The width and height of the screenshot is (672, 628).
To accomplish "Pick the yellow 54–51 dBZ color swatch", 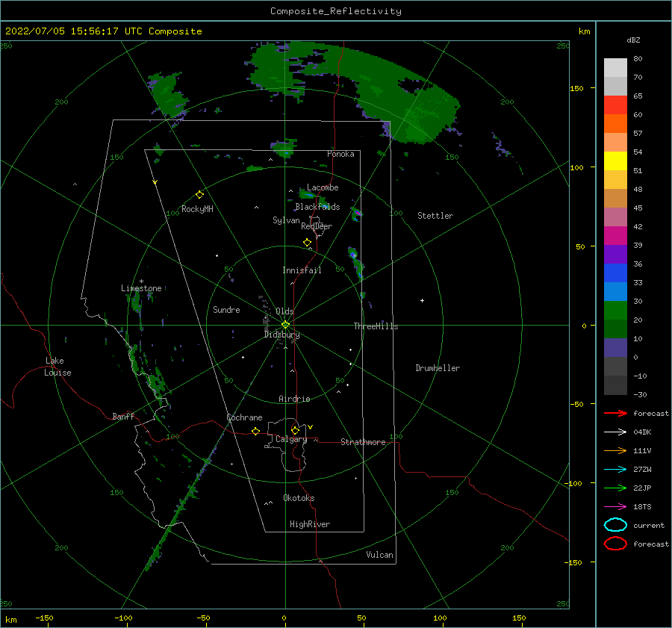I will [x=615, y=161].
